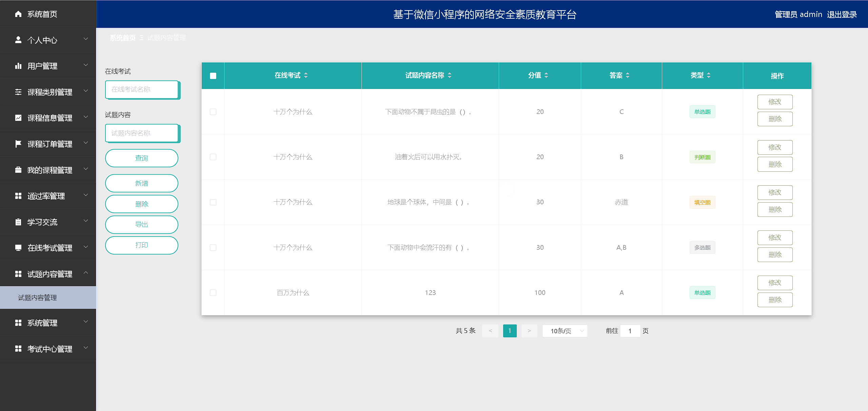This screenshot has height=411, width=868.
Task: Click the monitor icon for 在线考试管理
Action: click(x=18, y=248)
